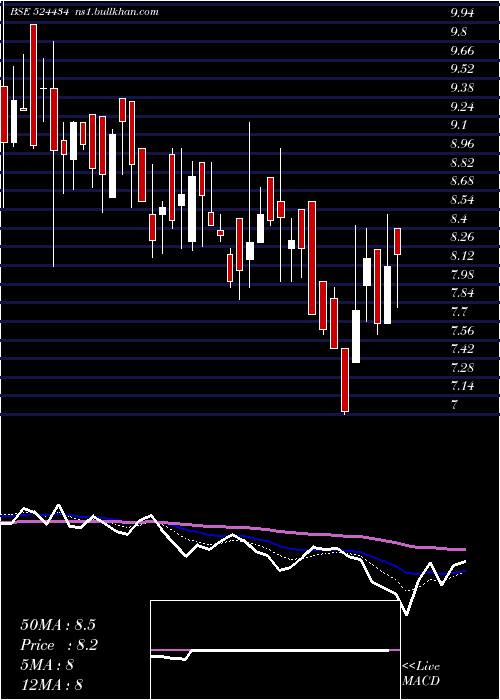Click the last red candle near 8.26

(x=397, y=241)
